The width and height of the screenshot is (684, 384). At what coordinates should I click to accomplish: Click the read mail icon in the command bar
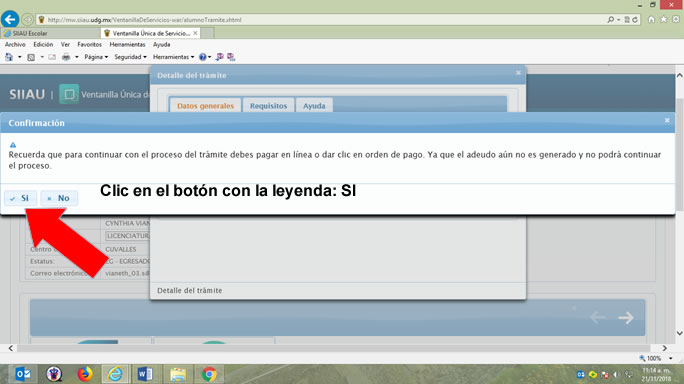pyautogui.click(x=52, y=57)
